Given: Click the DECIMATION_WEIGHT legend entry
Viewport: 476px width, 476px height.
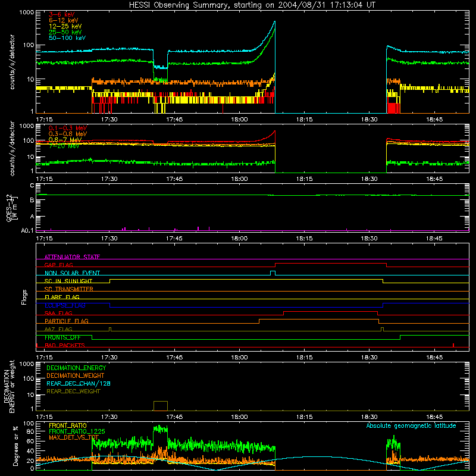Looking at the screenshot, I should tap(76, 375).
